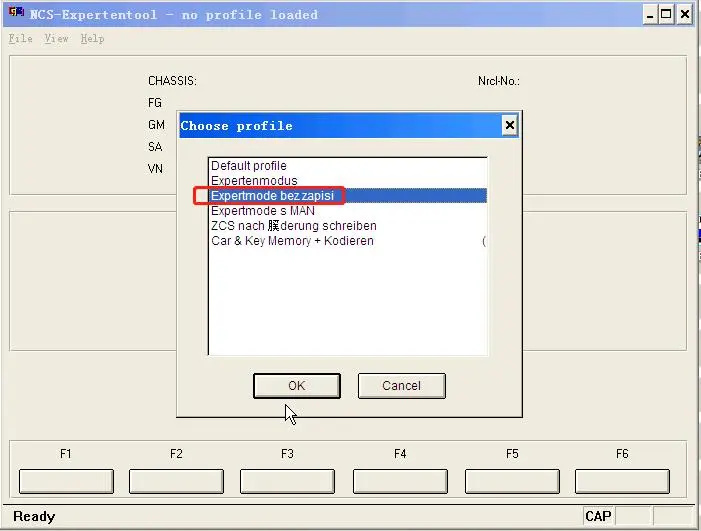Click the F6 function button
This screenshot has height=531, width=701.
(622, 481)
